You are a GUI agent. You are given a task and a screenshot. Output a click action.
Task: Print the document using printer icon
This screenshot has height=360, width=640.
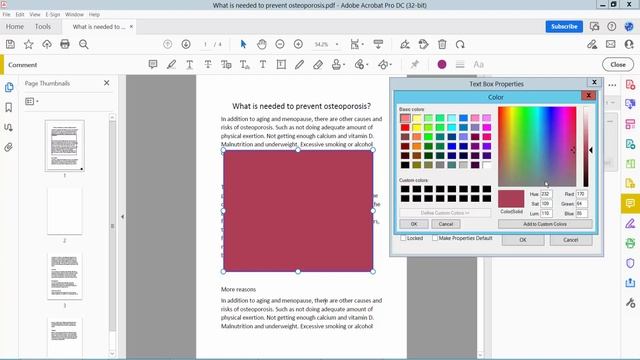click(65, 44)
